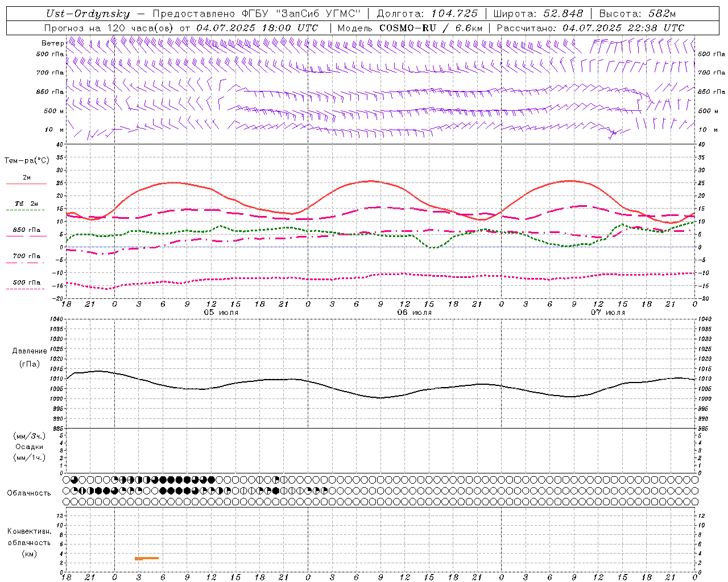The width and height of the screenshot is (728, 582).
Task: Click the "Конвективн." convective cloud label
Action: click(x=29, y=531)
